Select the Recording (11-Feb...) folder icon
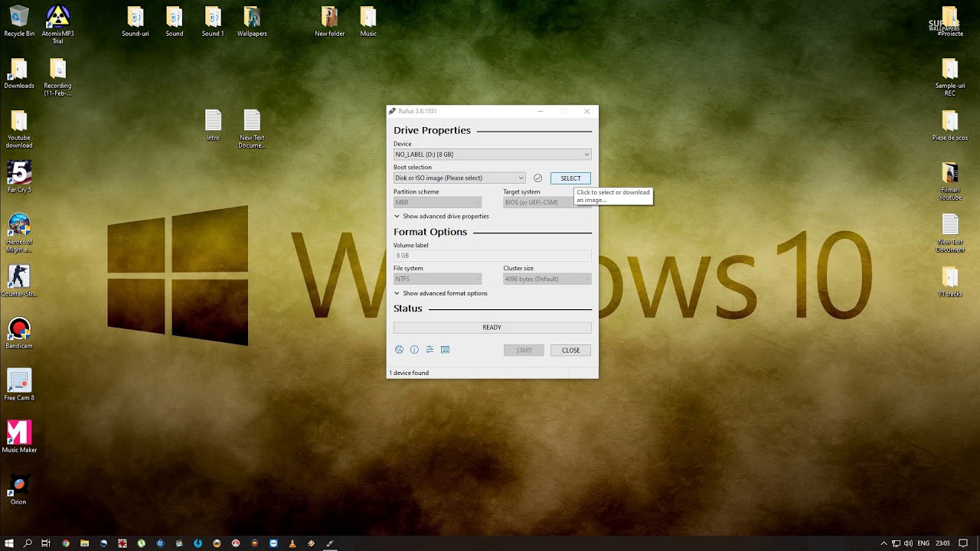980x551 pixels. [x=57, y=77]
